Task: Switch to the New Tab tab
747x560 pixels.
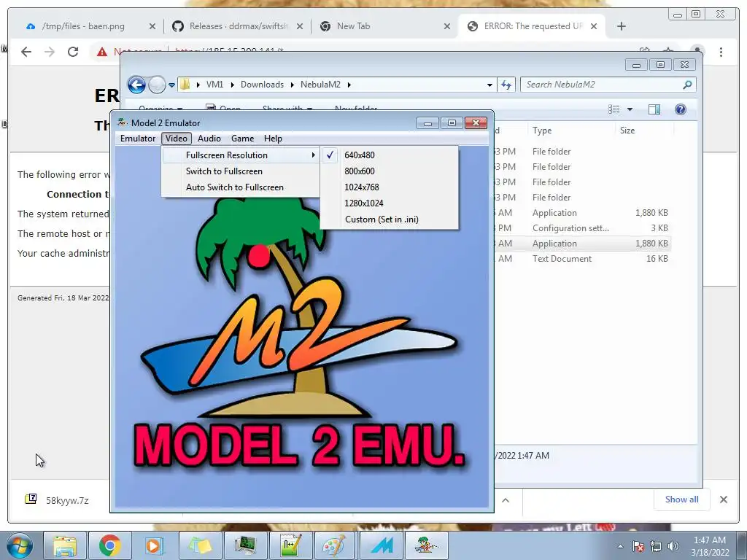Action: (354, 26)
